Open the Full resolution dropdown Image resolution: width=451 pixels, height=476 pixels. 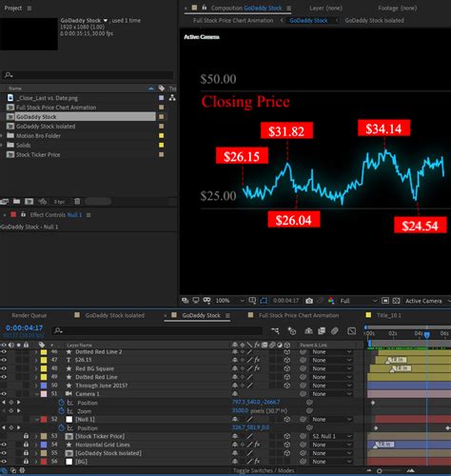point(359,301)
